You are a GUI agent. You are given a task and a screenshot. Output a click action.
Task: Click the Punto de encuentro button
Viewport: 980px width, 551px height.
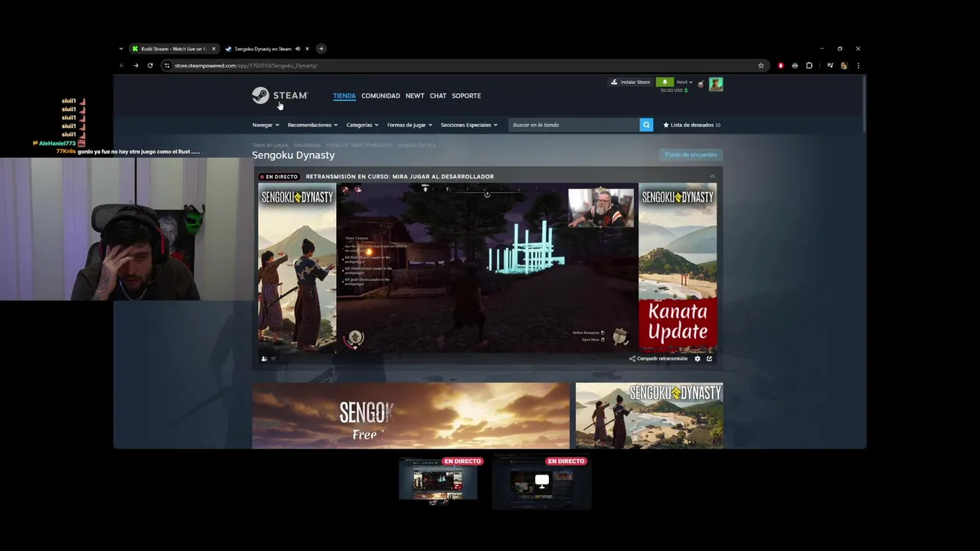[691, 155]
